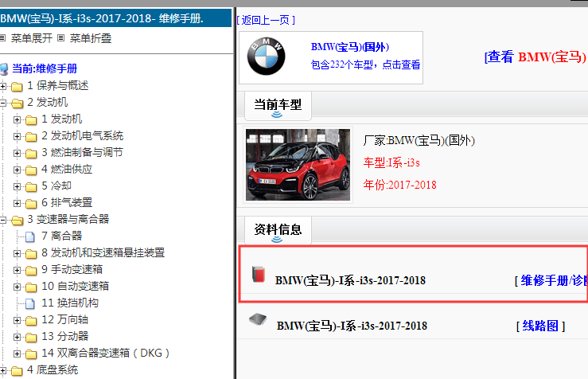The width and height of the screenshot is (588, 379).
Task: Select 8 发动机和变速箱悬挂装置 label
Action: (x=103, y=253)
